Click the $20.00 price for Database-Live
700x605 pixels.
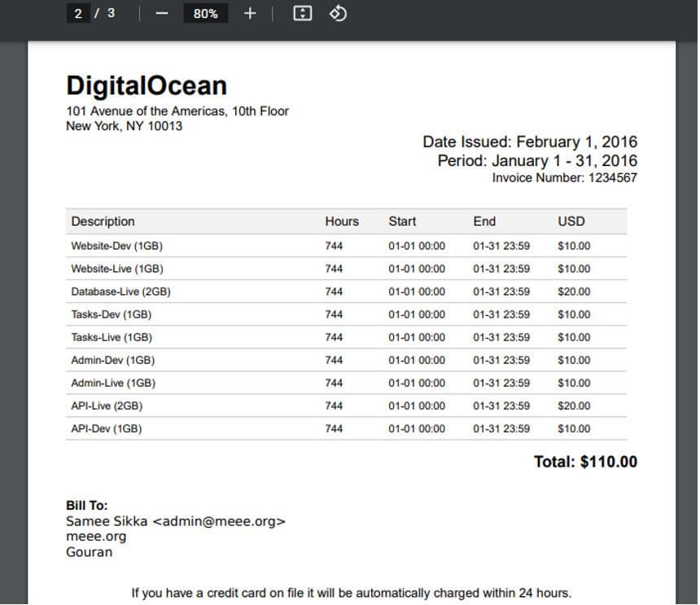(x=574, y=292)
